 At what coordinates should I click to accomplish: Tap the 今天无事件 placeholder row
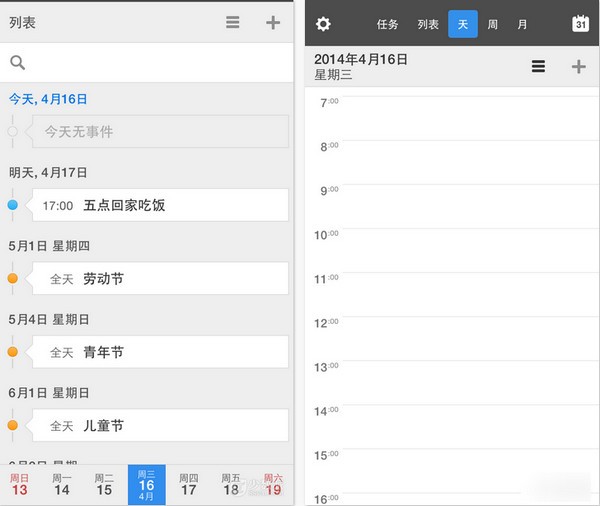(x=160, y=132)
